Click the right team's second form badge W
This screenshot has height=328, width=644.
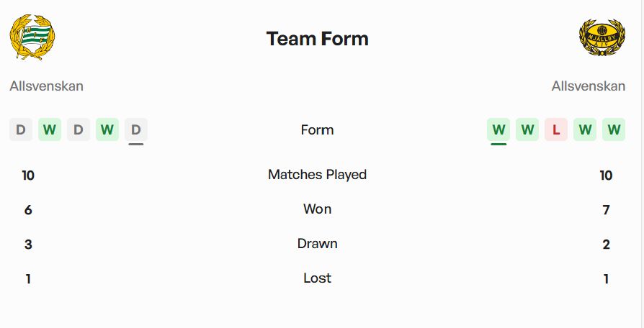[x=527, y=129]
